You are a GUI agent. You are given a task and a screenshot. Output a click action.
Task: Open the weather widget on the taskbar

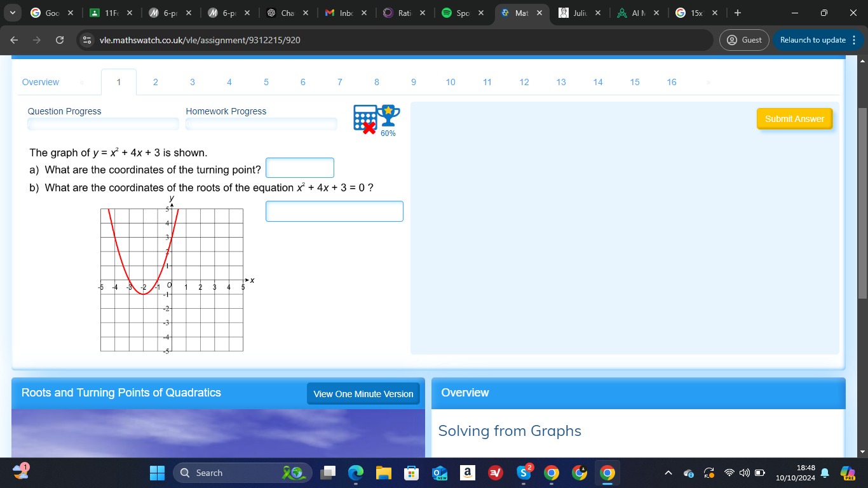pyautogui.click(x=21, y=472)
